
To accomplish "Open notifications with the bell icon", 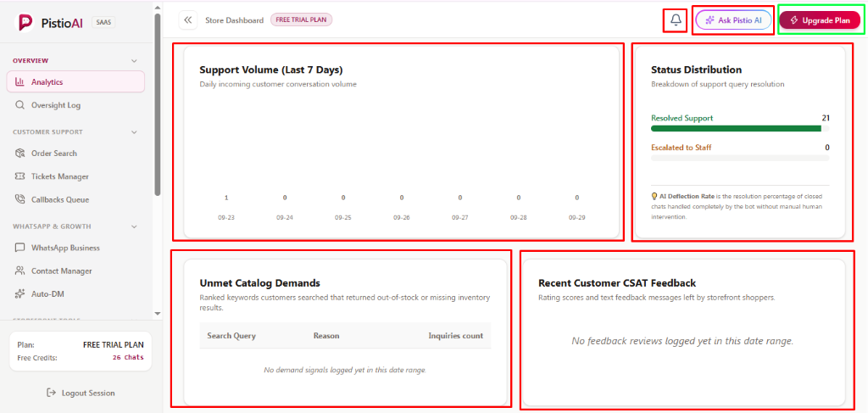I will pos(676,20).
